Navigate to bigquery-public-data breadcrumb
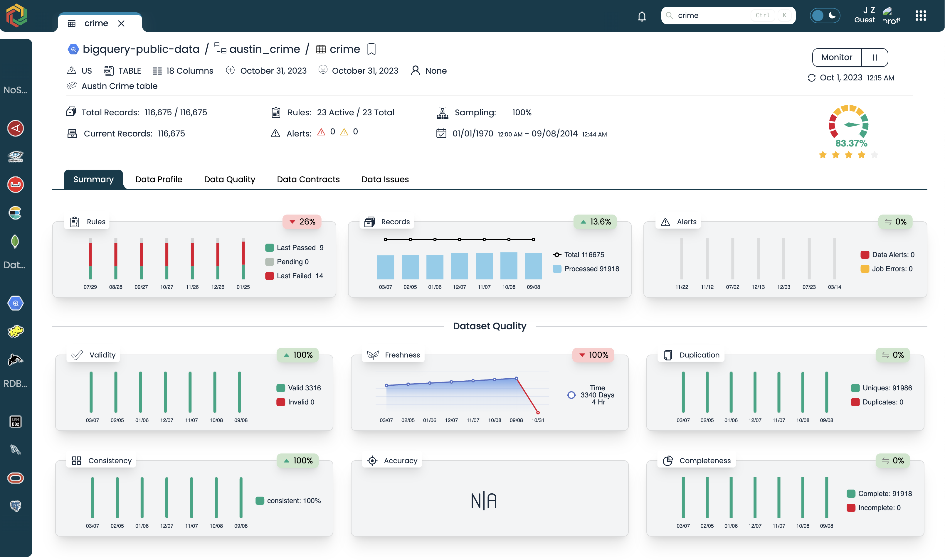 (141, 49)
